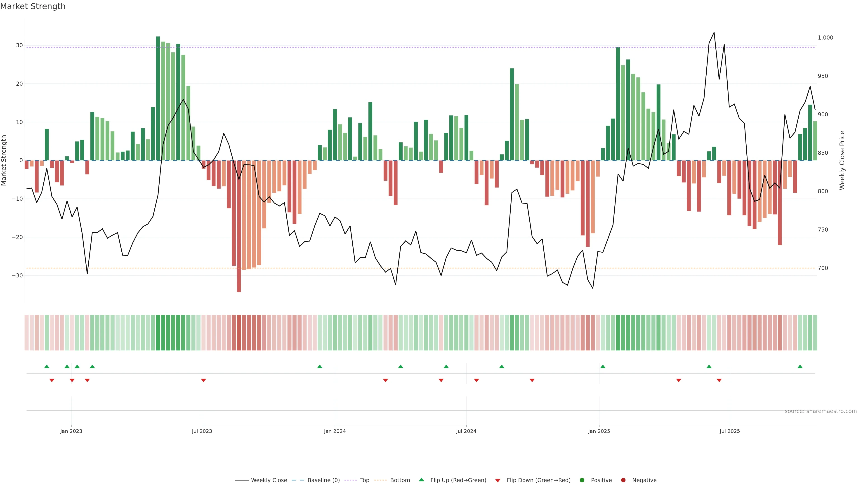This screenshot has height=488, width=868.
Task: Click the Flip Down red triangle legend icon
Action: click(x=498, y=481)
